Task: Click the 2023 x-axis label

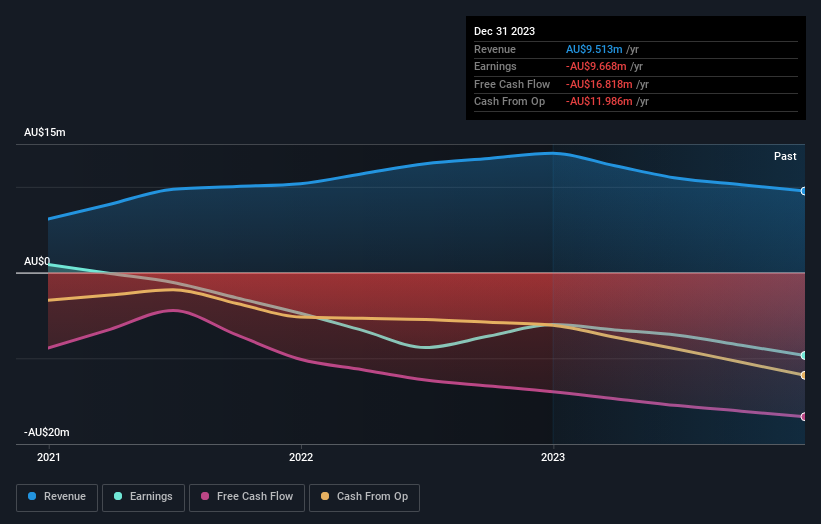Action: pyautogui.click(x=553, y=457)
